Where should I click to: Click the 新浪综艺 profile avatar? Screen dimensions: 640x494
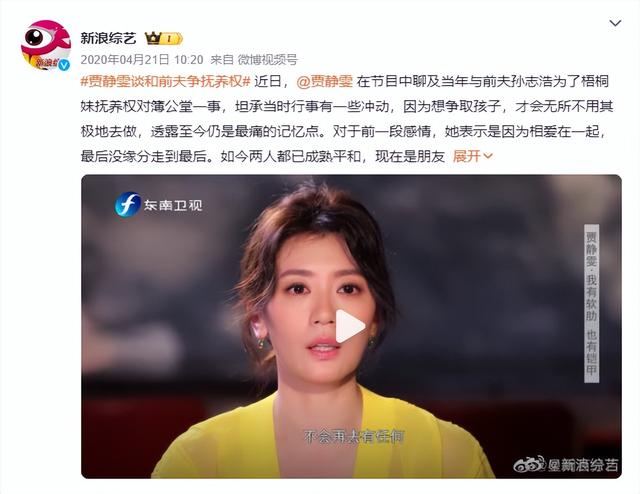click(46, 45)
